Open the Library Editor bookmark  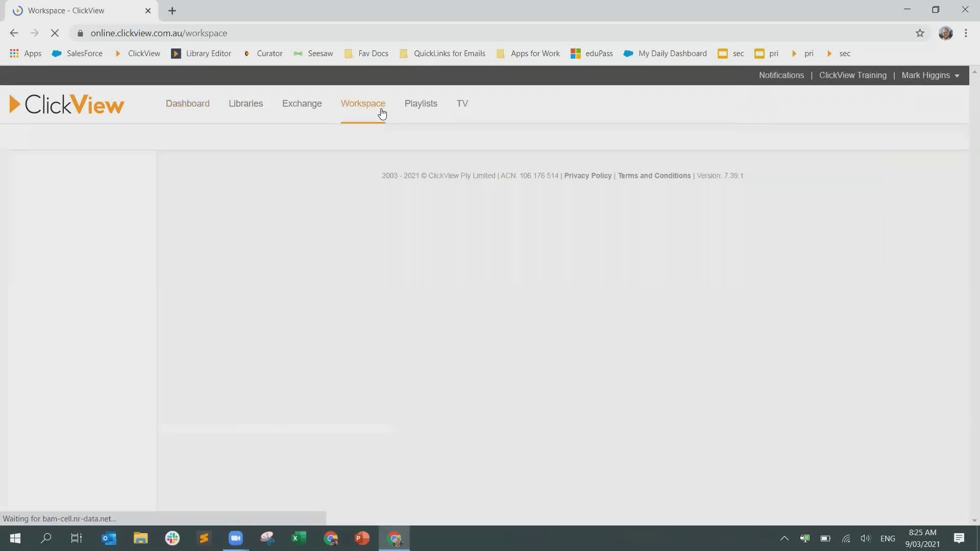click(x=201, y=54)
